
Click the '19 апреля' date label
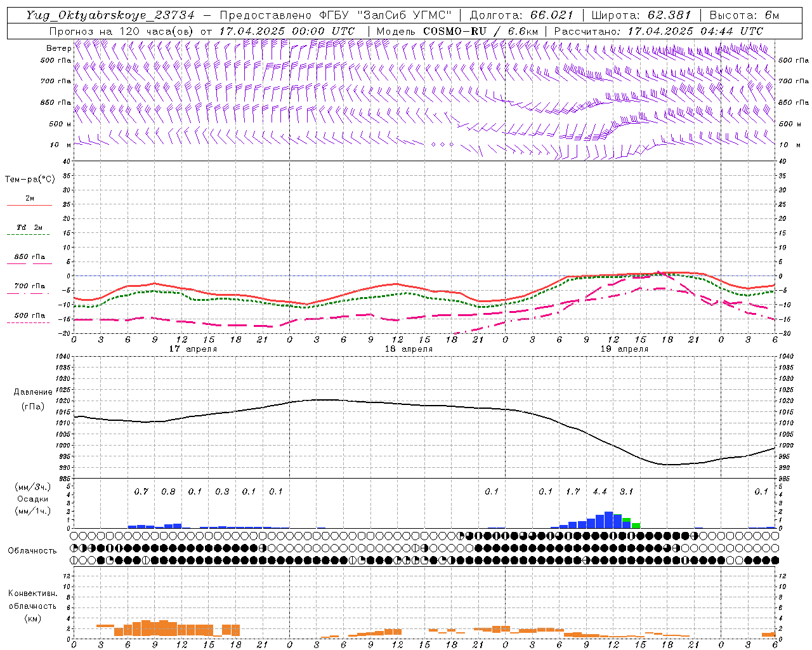(x=624, y=349)
